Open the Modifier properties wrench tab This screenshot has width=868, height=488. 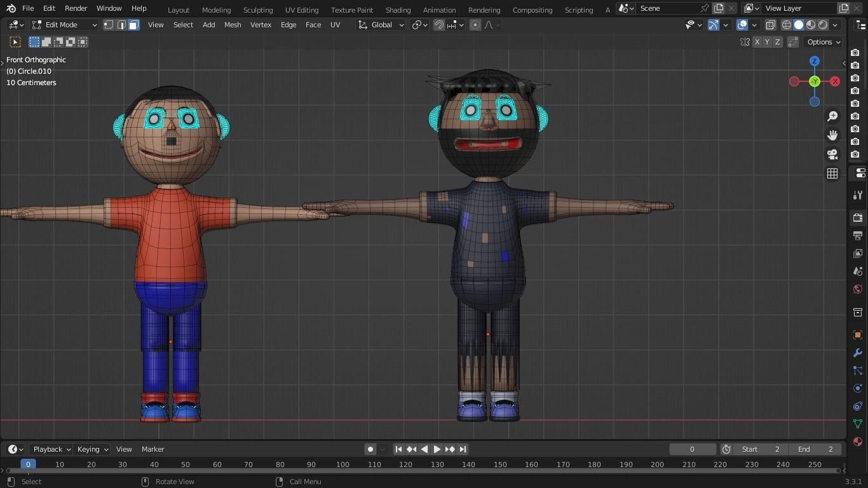(x=858, y=353)
